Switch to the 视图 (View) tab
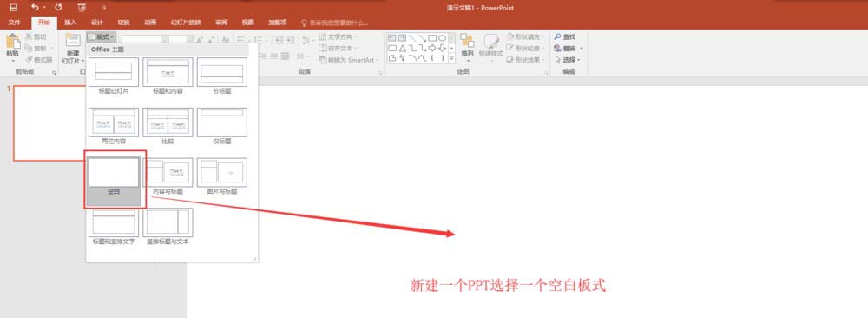868x318 pixels. click(x=248, y=23)
